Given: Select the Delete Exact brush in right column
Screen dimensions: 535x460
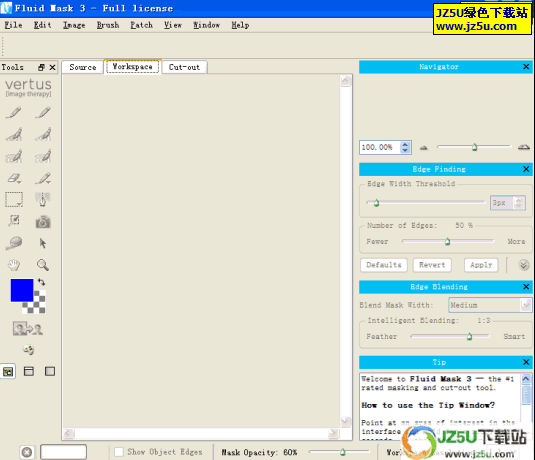Looking at the screenshot, I should 43,113.
